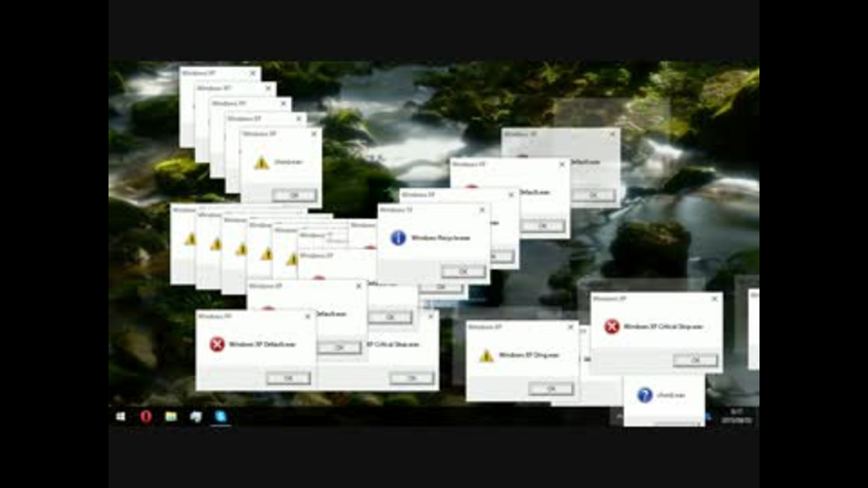Open File Explorer from the taskbar
This screenshot has width=868, height=488.
pos(171,416)
